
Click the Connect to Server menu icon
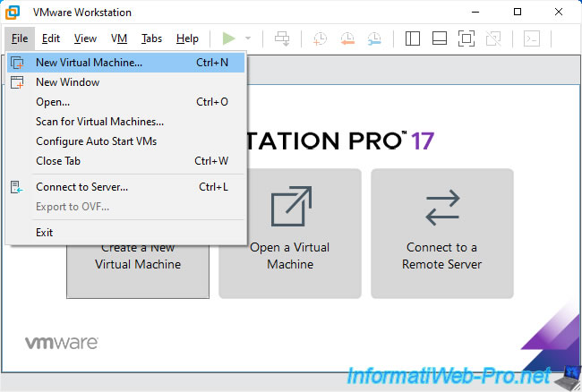tap(17, 187)
